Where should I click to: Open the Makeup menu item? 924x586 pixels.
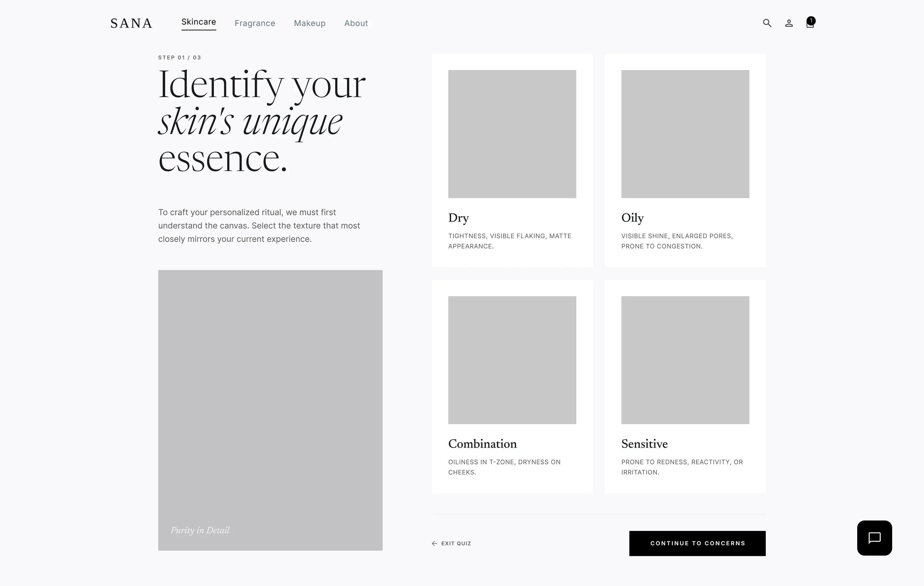pyautogui.click(x=309, y=24)
